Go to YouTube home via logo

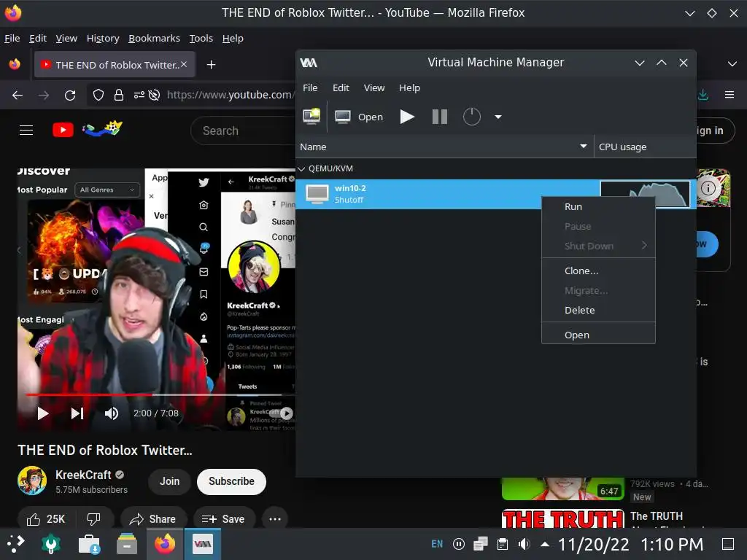point(88,129)
